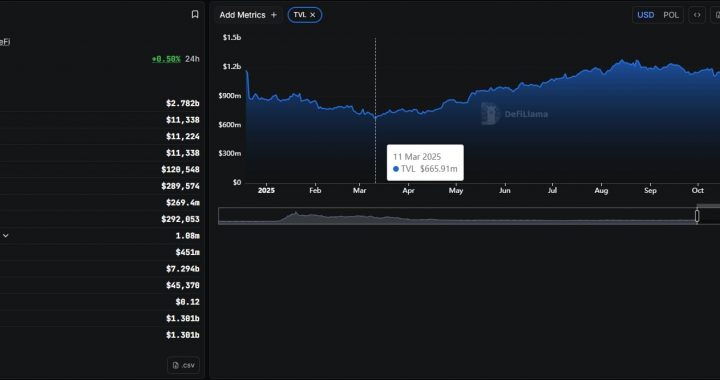Click the Jun label on the chart axis

point(505,190)
